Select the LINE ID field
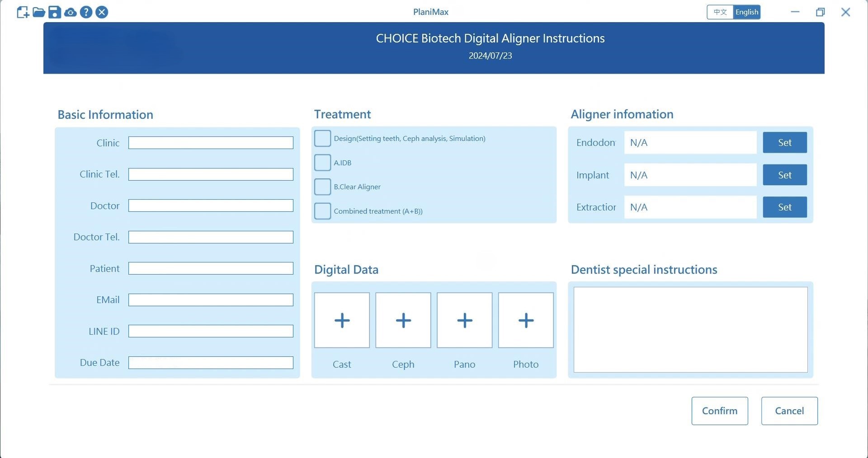 coord(211,331)
